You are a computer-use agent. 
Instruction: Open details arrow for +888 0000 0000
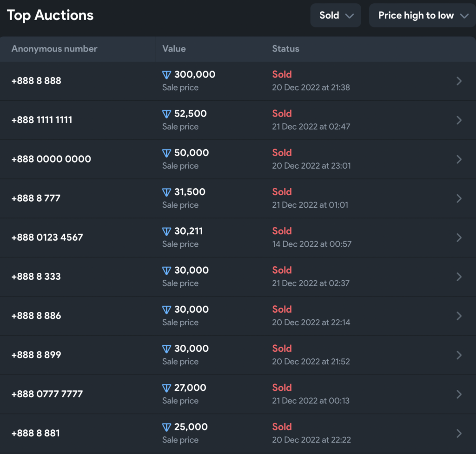459,159
